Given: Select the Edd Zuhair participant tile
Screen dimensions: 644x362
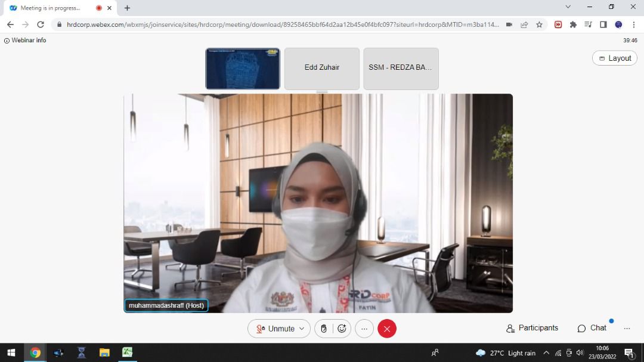Looking at the screenshot, I should pyautogui.click(x=322, y=69).
